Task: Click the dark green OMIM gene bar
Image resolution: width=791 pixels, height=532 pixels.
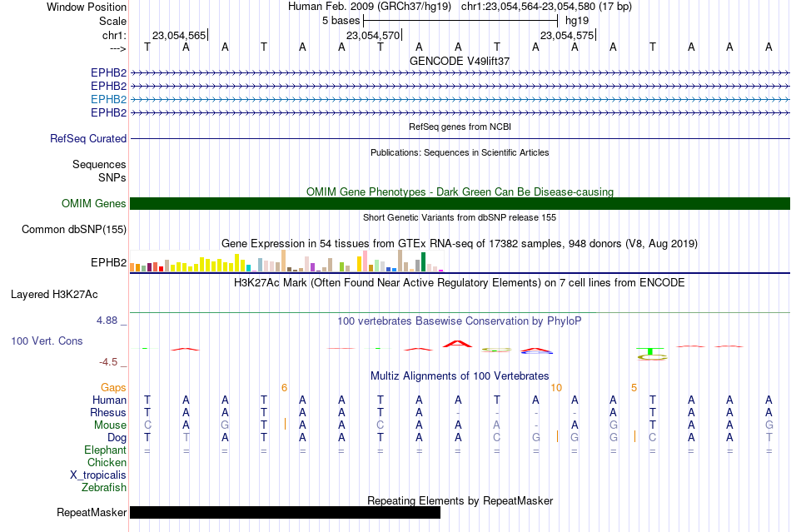Action: click(x=460, y=203)
